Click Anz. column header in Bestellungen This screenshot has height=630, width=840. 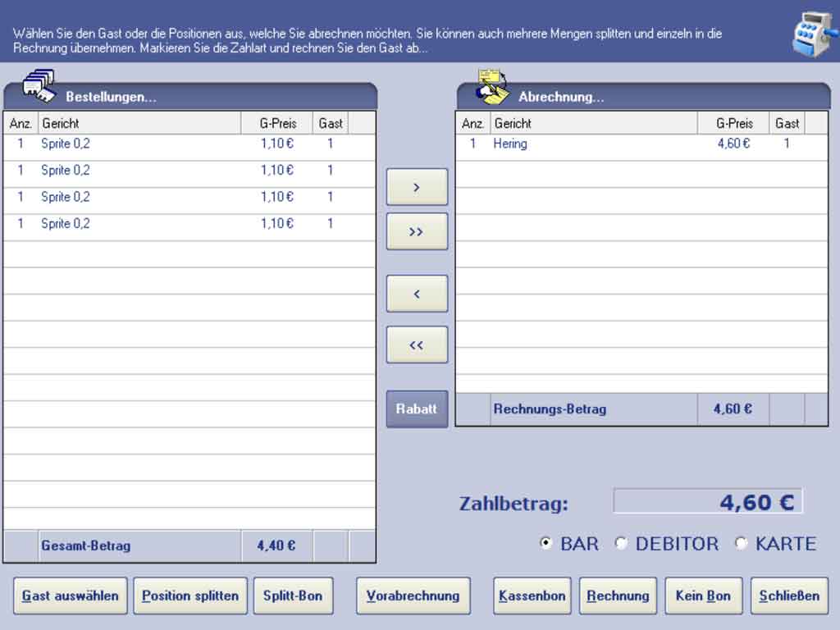[x=21, y=123]
